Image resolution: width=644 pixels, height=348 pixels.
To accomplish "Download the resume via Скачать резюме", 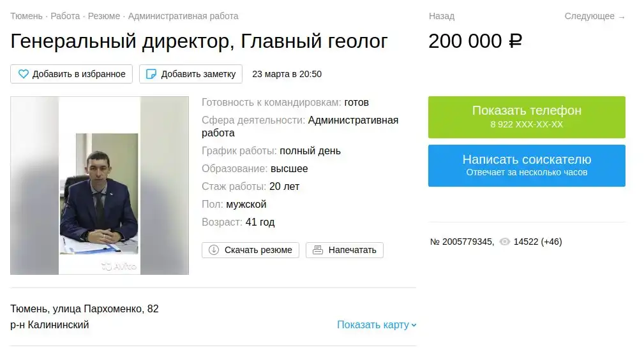I will pyautogui.click(x=251, y=250).
